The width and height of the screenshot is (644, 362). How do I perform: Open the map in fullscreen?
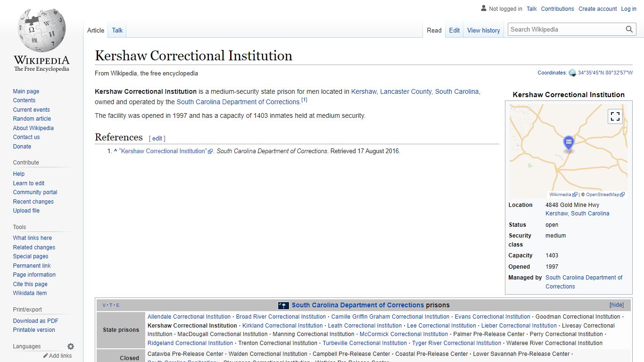615,116
